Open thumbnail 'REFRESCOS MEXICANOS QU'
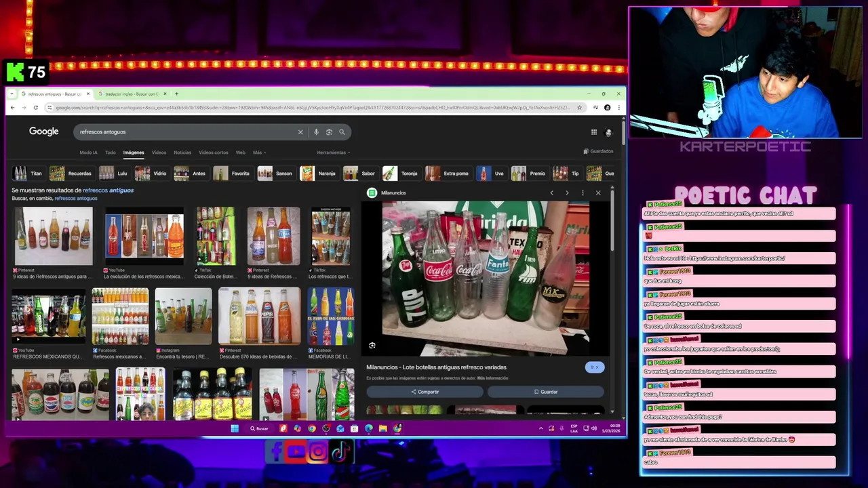Viewport: 868px width, 488px height. point(48,316)
